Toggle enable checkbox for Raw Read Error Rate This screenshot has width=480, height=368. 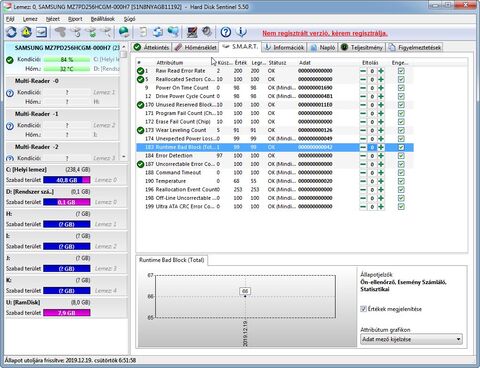click(x=401, y=71)
